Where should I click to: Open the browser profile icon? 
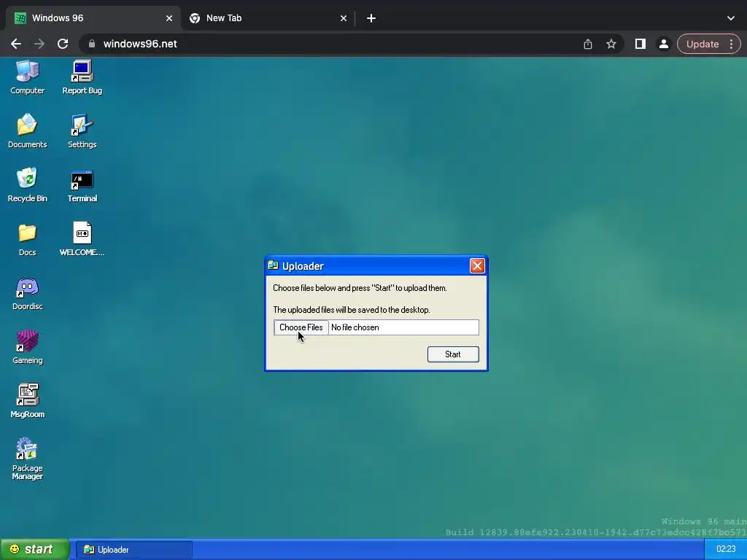663,44
